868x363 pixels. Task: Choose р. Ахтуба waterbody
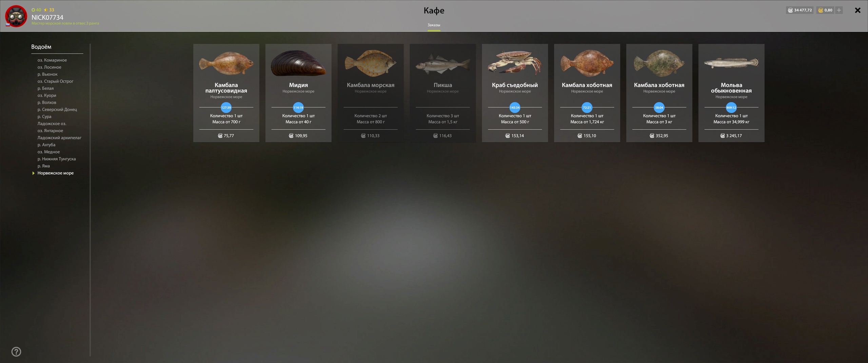pyautogui.click(x=46, y=145)
